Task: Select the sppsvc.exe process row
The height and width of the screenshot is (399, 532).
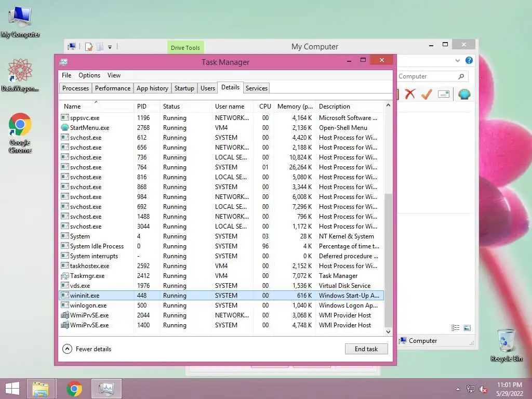Action: [x=221, y=118]
